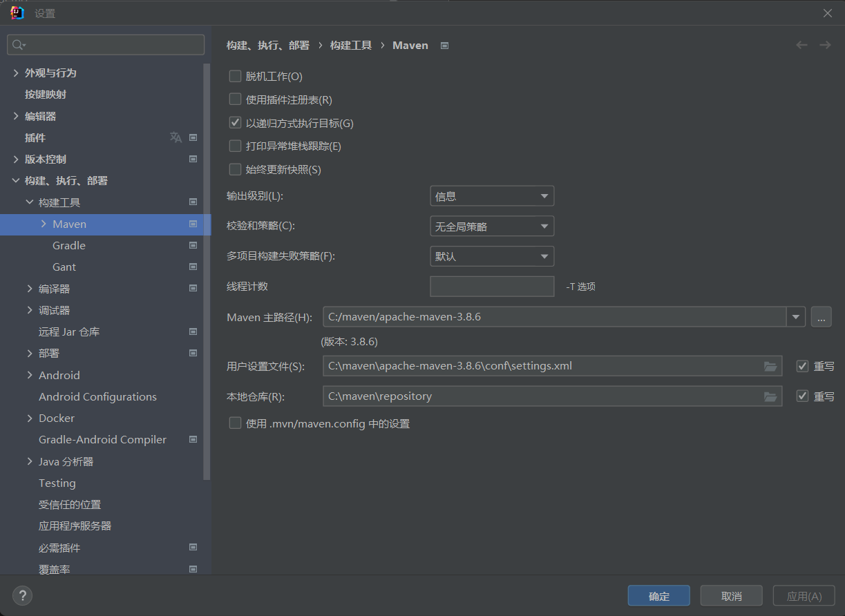Cancel with the 取消 button

[x=732, y=596]
